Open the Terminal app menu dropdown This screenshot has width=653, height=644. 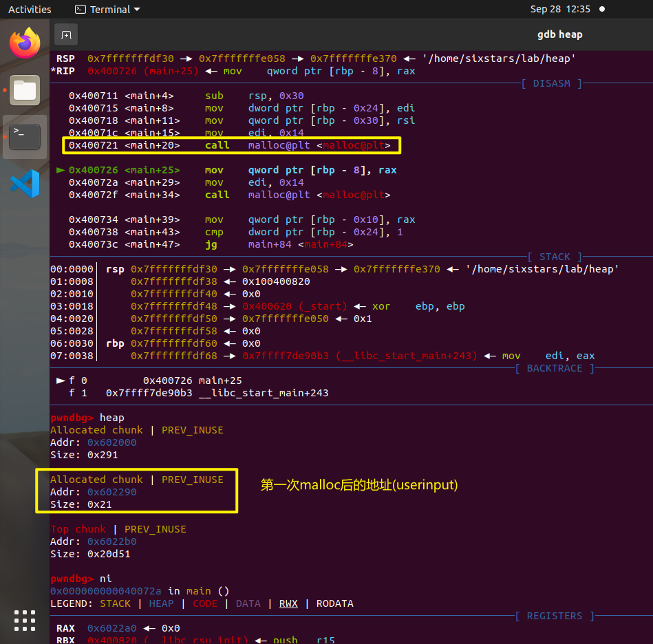(x=107, y=9)
